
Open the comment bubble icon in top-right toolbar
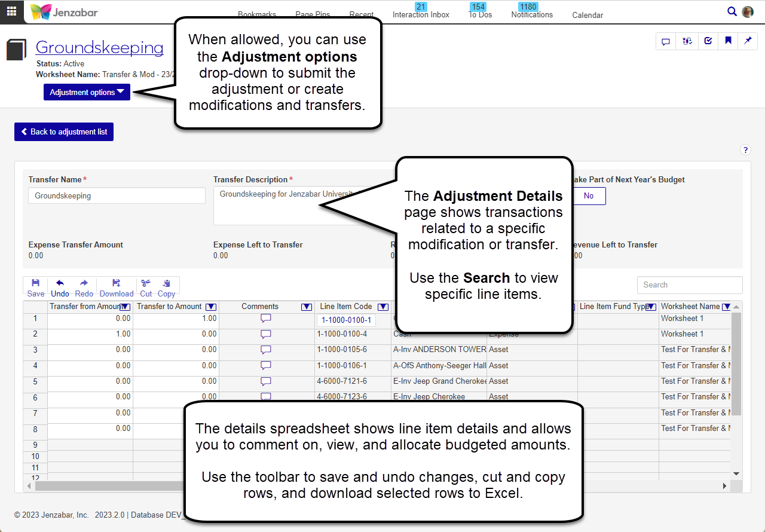(x=666, y=41)
